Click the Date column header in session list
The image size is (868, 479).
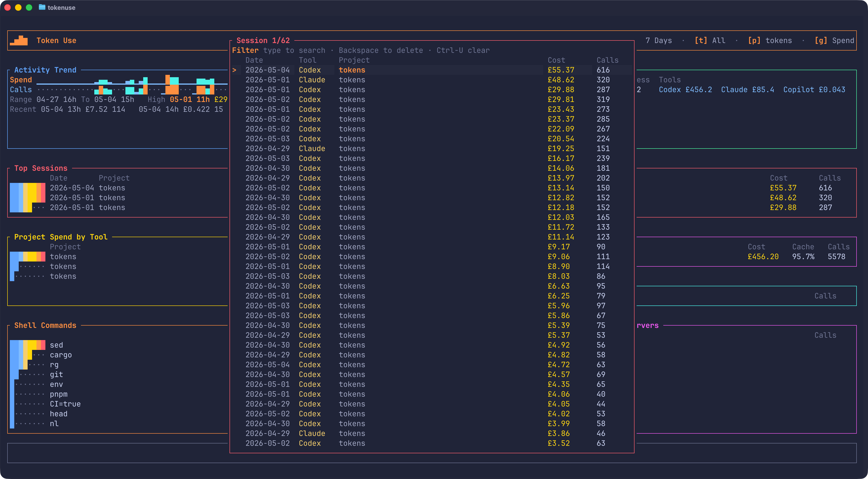pos(254,60)
